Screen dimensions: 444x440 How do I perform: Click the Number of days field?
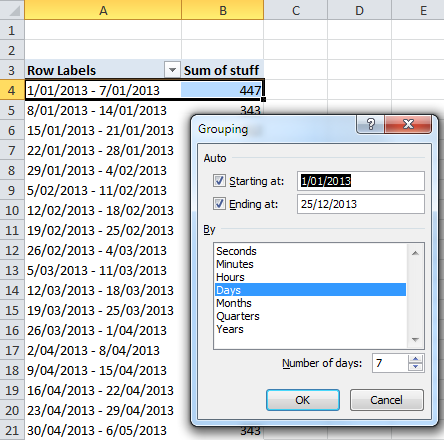[x=390, y=363]
